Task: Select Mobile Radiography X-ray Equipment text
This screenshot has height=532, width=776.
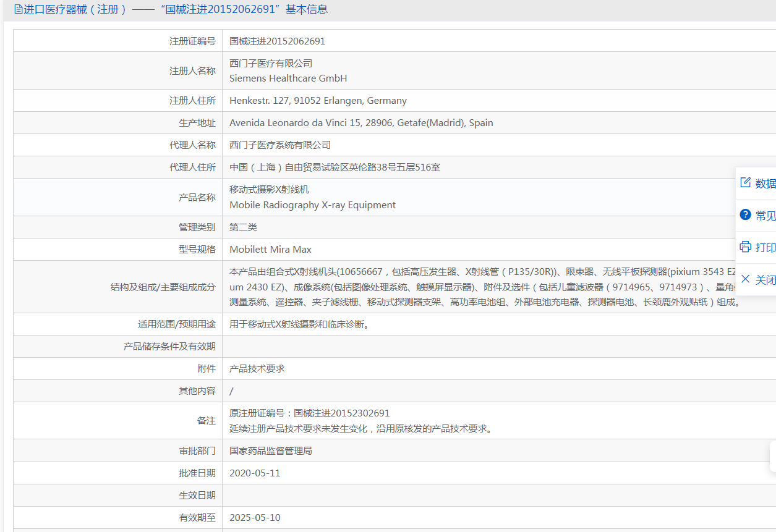Action: coord(312,205)
